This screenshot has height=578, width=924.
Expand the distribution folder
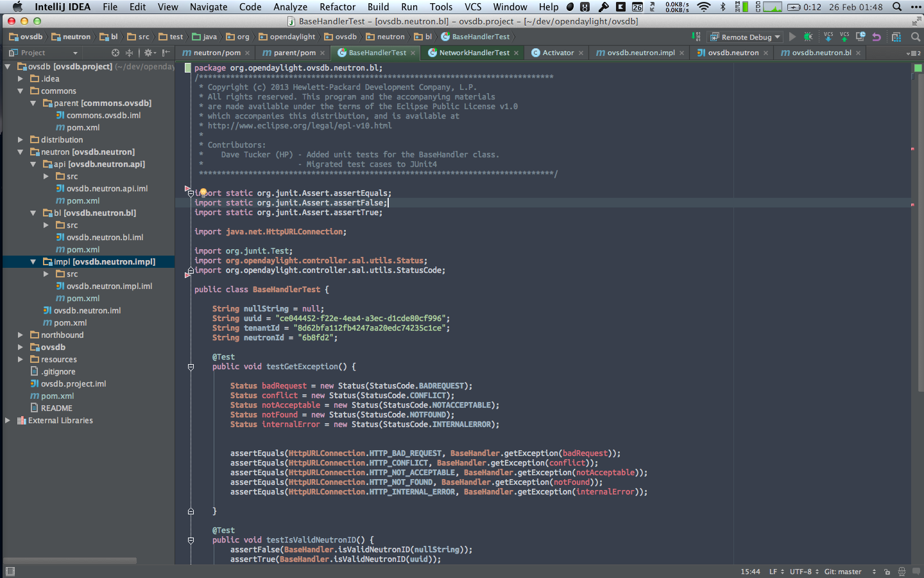pos(21,139)
